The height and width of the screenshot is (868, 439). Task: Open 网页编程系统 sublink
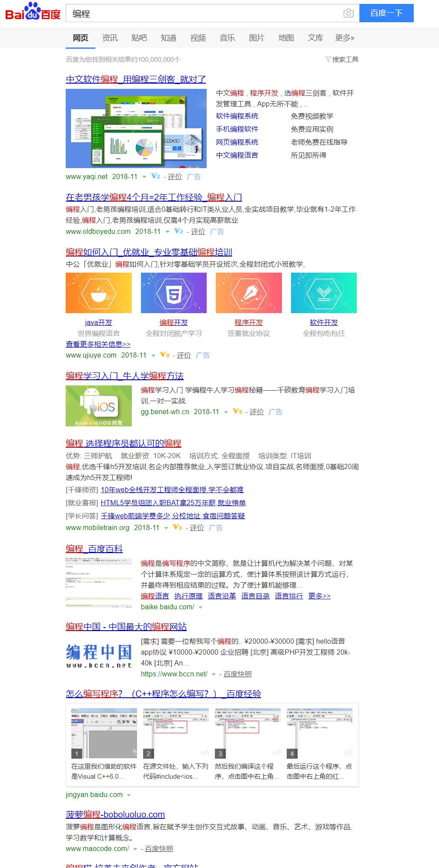click(237, 142)
